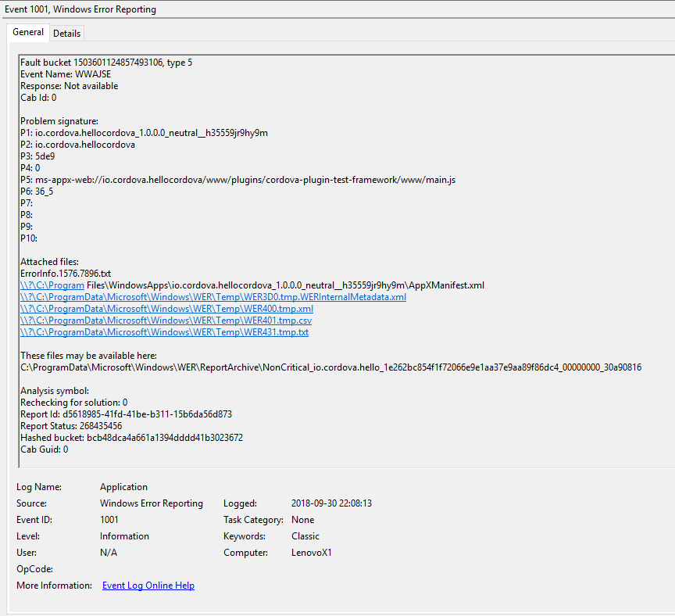Click the Logged timestamp 2018-09-30 22:08:13
The width and height of the screenshot is (675, 616).
(331, 503)
